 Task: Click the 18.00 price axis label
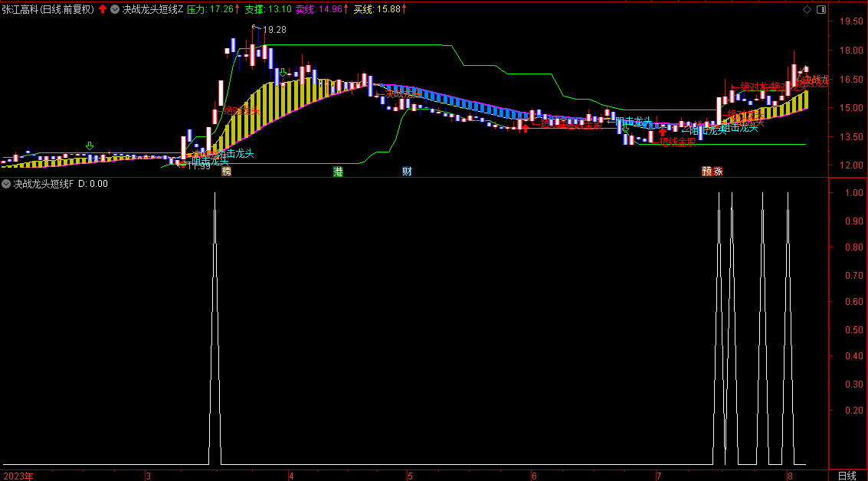pos(851,51)
